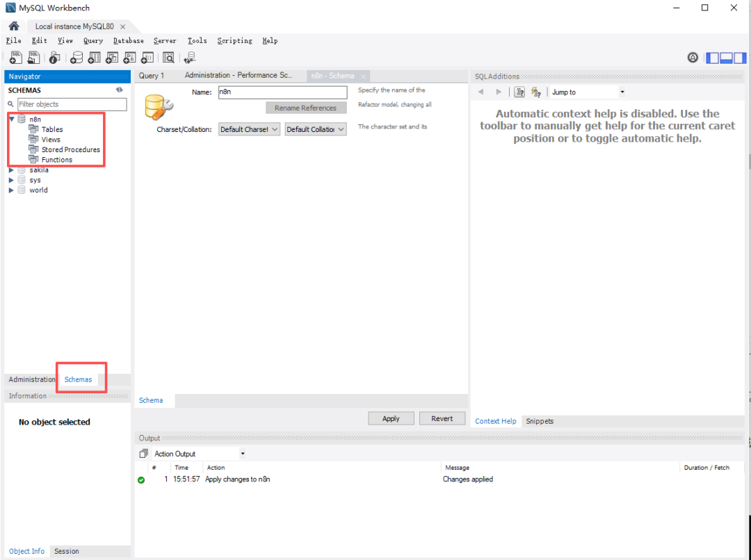Select Functions under n8n schema
Screen dimensions: 751x560
56,160
